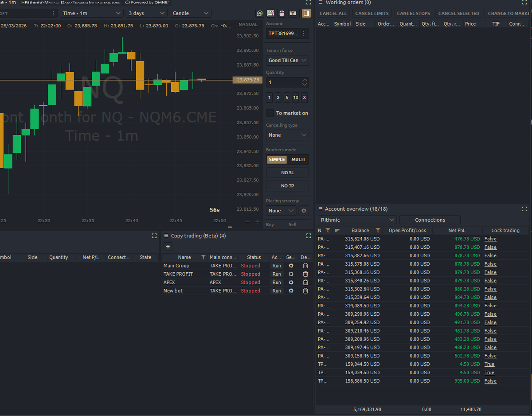The height and width of the screenshot is (416, 532).
Task: Expand the Cancelling type dropdown
Action: point(287,135)
